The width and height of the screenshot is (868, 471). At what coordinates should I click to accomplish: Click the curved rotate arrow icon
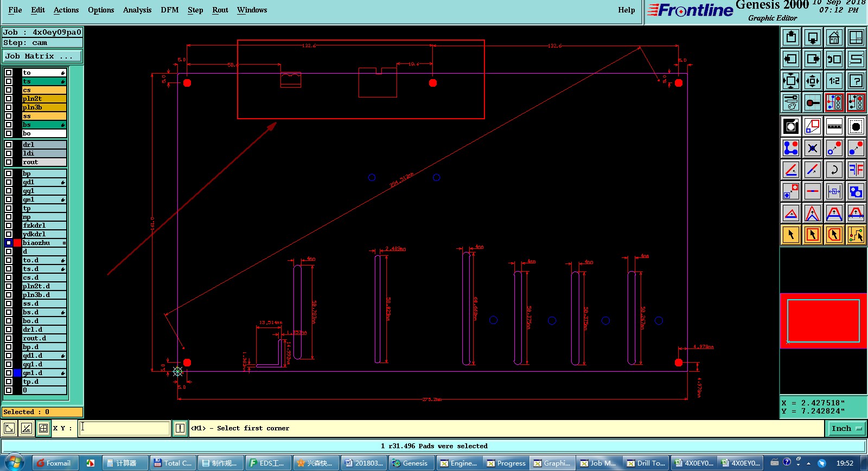click(834, 170)
